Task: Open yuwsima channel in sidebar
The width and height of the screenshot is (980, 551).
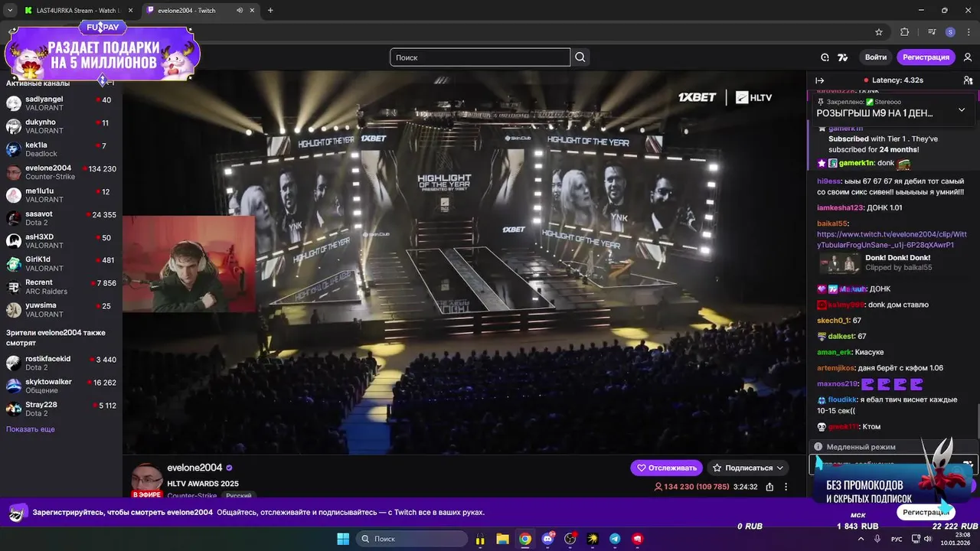Action: tap(60, 310)
